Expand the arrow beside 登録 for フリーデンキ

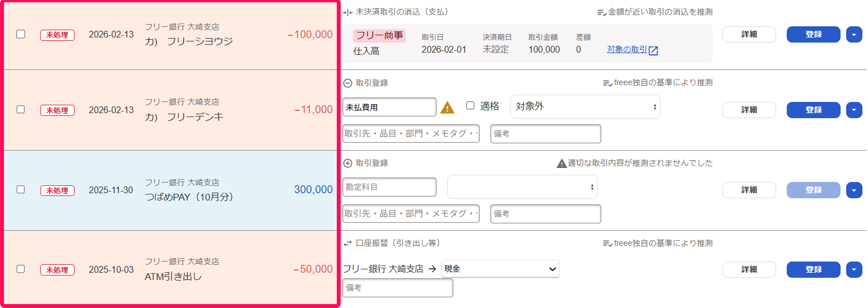click(x=853, y=110)
